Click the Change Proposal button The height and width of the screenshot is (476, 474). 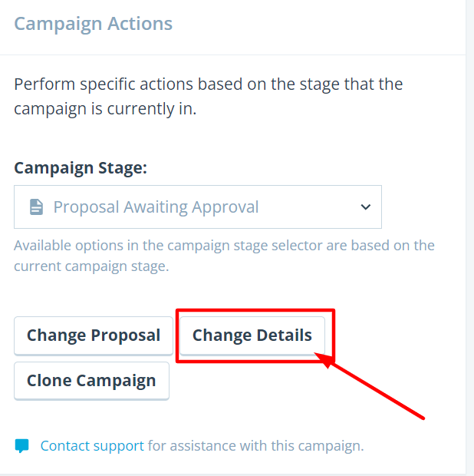[94, 336]
